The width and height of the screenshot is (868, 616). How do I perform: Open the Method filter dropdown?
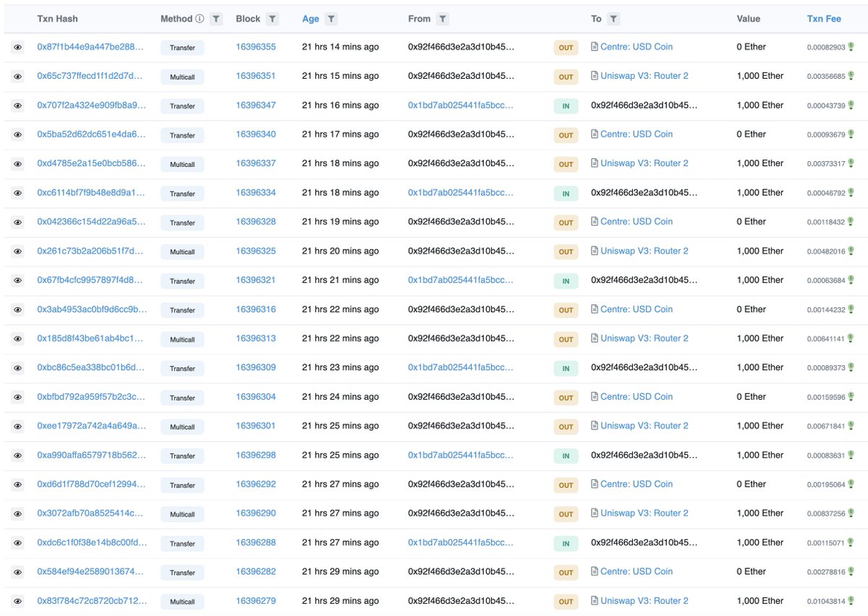pos(216,19)
